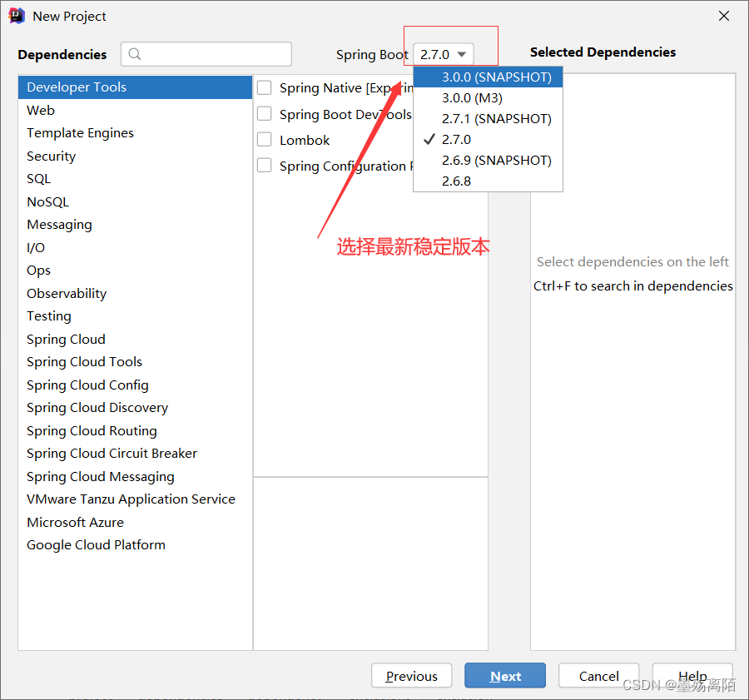Image resolution: width=749 pixels, height=700 pixels.
Task: Pick Spring Boot version 2.6.8
Action: coord(488,181)
